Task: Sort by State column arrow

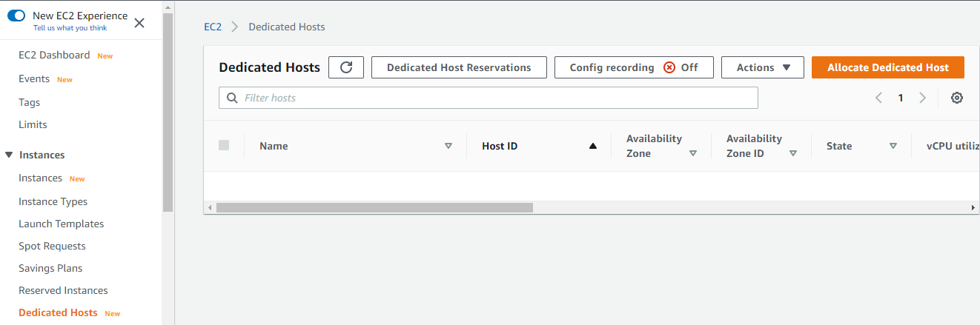Action: [x=893, y=146]
